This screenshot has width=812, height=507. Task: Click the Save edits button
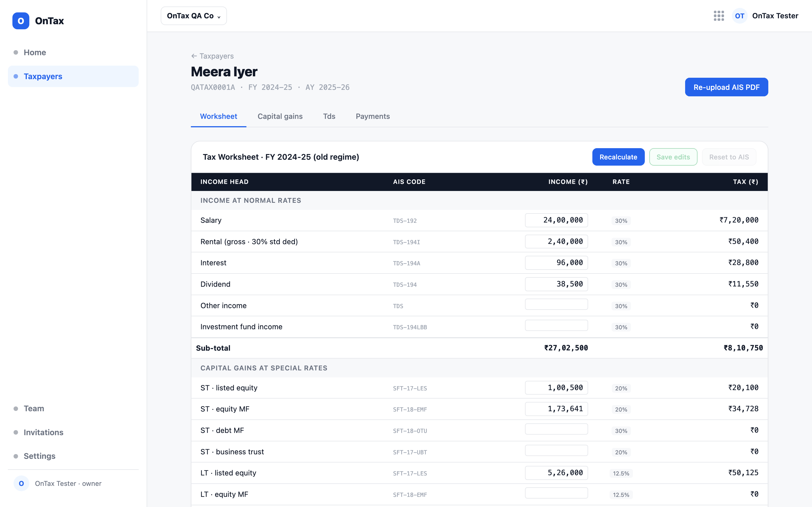(673, 157)
